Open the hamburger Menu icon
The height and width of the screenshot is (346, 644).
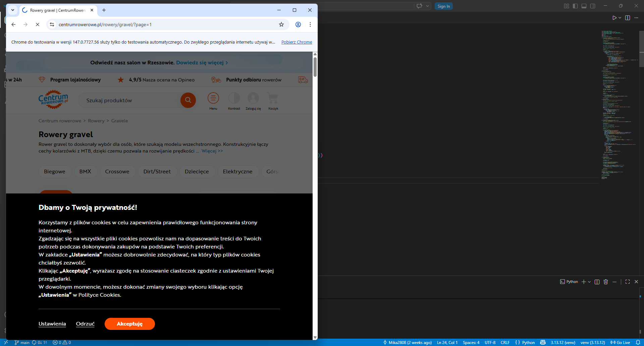coord(213,99)
